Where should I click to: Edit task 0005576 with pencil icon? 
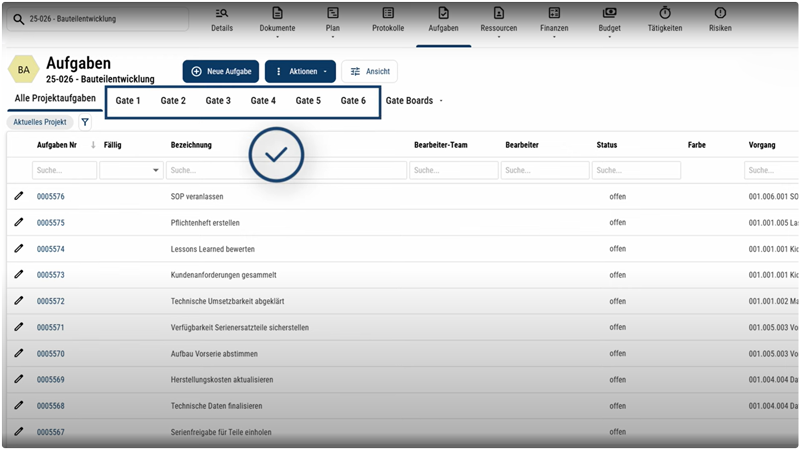pyautogui.click(x=18, y=197)
